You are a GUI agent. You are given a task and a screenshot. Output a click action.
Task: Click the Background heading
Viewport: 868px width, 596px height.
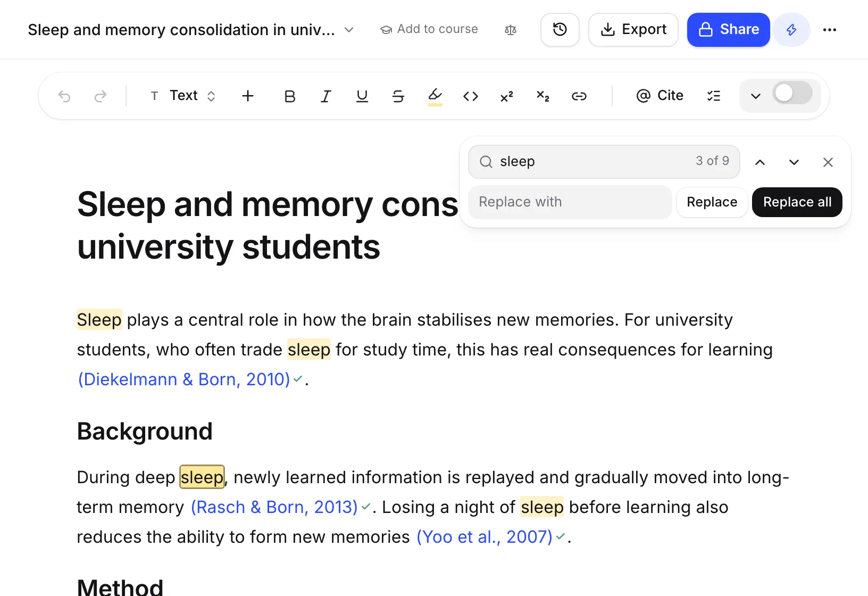tap(145, 431)
